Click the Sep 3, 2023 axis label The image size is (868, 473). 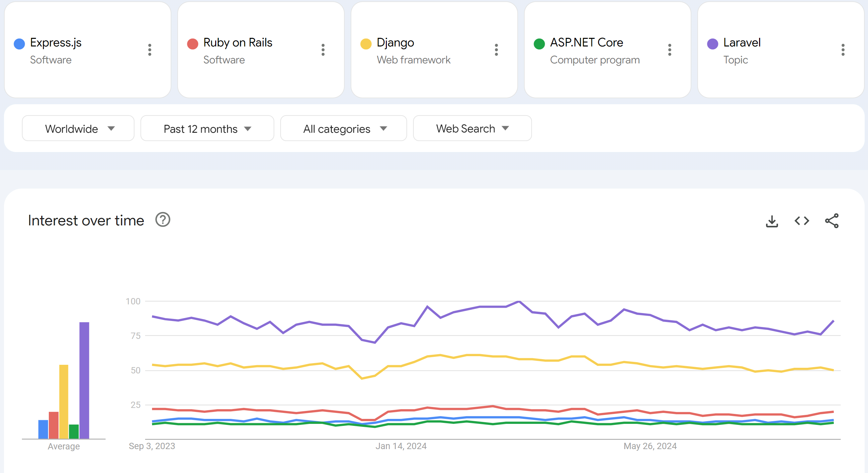(152, 446)
